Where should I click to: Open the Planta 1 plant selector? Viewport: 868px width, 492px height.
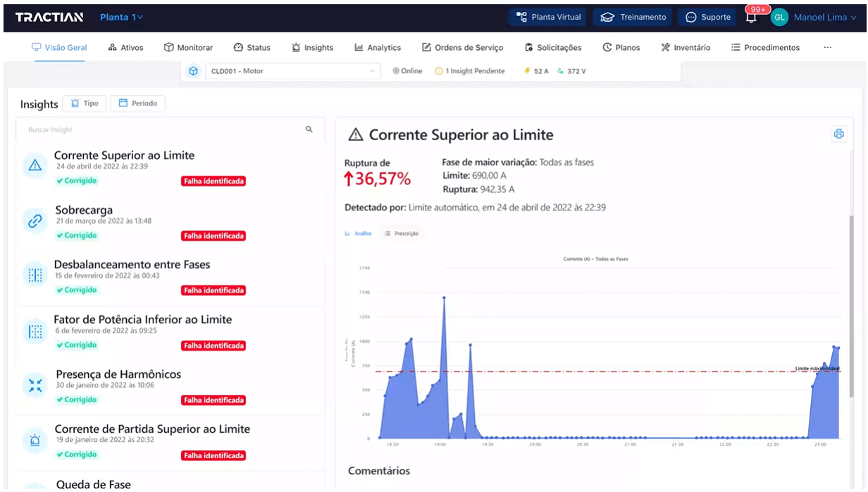pyautogui.click(x=121, y=17)
